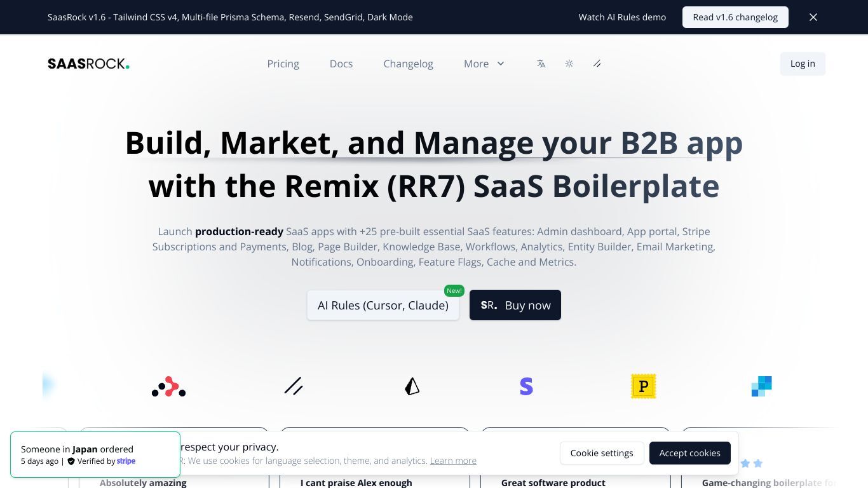Click the Game-changing boilerplate review title
The height and width of the screenshot is (488, 868).
pos(769,483)
